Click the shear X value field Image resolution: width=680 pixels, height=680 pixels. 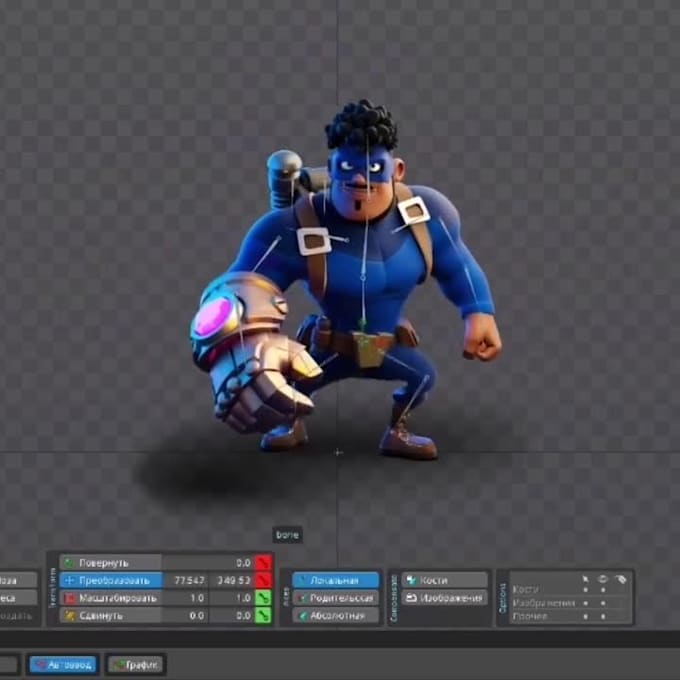click(x=185, y=615)
